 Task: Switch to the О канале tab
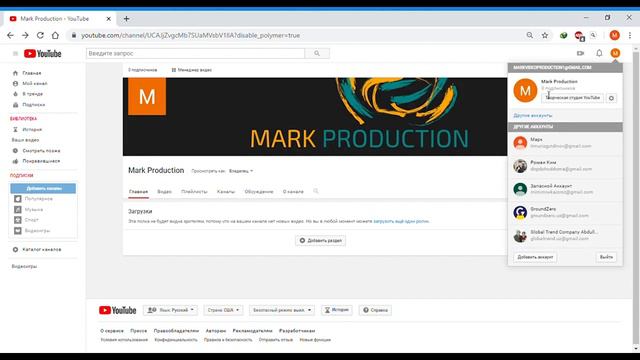coord(293,191)
